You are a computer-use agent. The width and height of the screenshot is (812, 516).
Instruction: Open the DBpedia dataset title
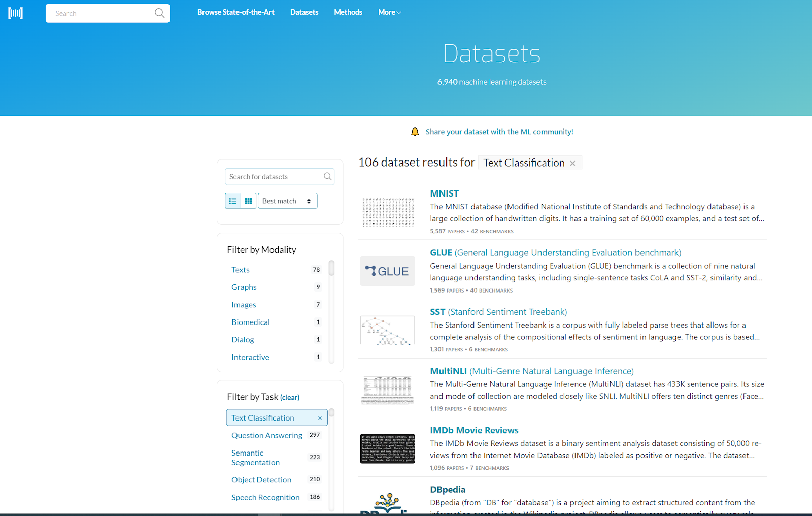[448, 490]
